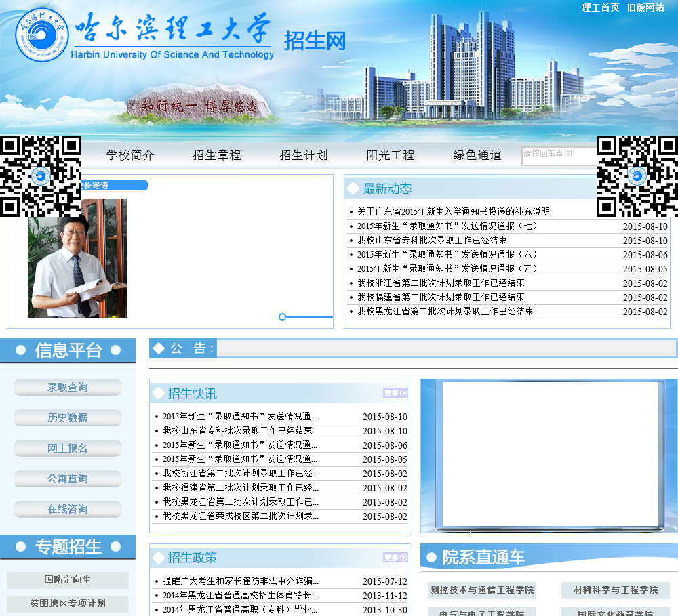Open 招生快讯 item 我校黑龙江省荣成校区第二批次计划录...

click(241, 516)
